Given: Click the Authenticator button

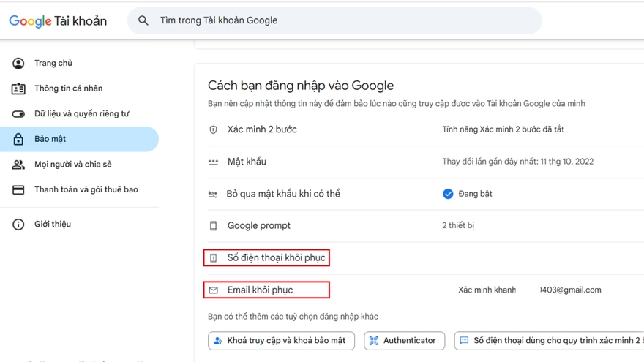Looking at the screenshot, I should pyautogui.click(x=404, y=341).
